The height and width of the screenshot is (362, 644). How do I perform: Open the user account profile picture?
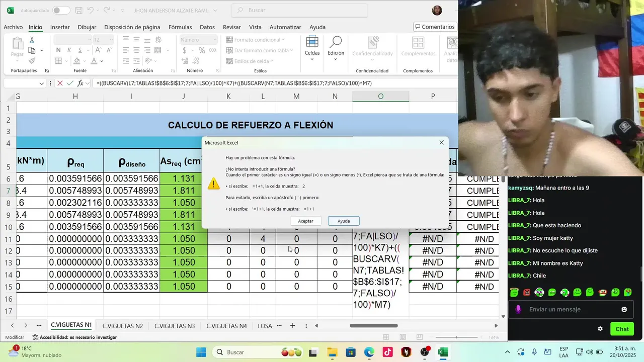click(437, 10)
